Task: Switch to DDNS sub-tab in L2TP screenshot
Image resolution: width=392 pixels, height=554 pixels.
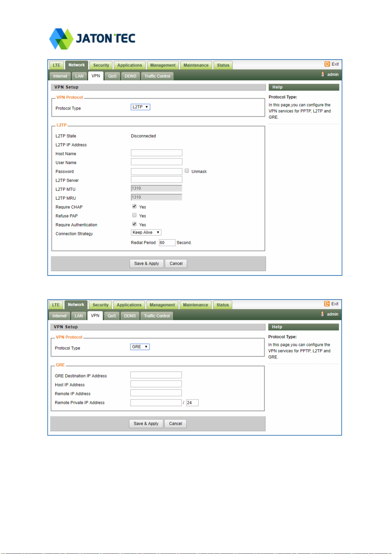Action: (131, 76)
